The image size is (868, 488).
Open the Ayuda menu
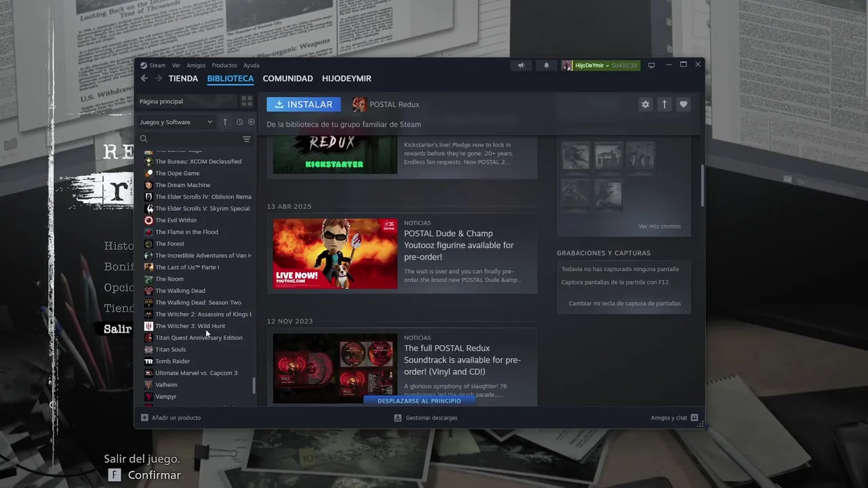coord(252,66)
